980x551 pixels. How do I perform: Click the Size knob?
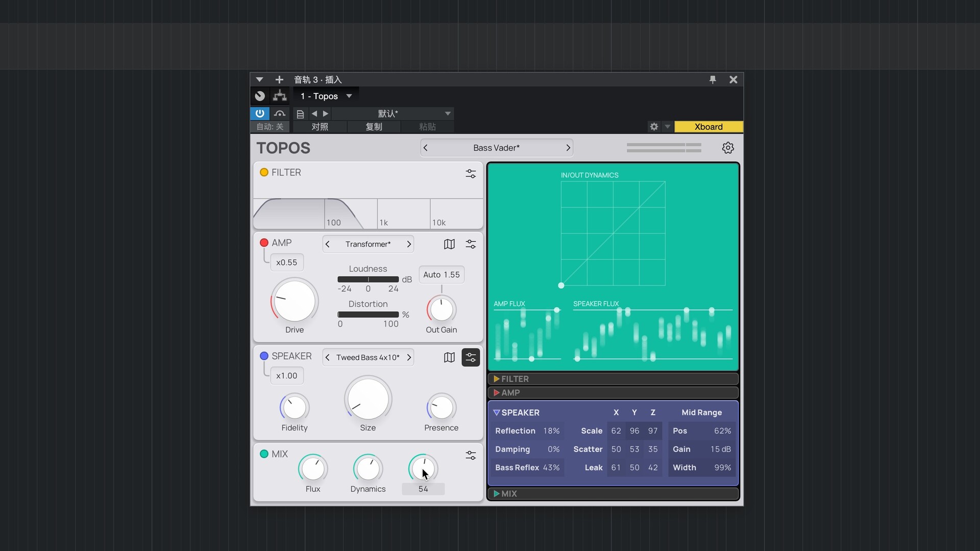click(x=368, y=399)
